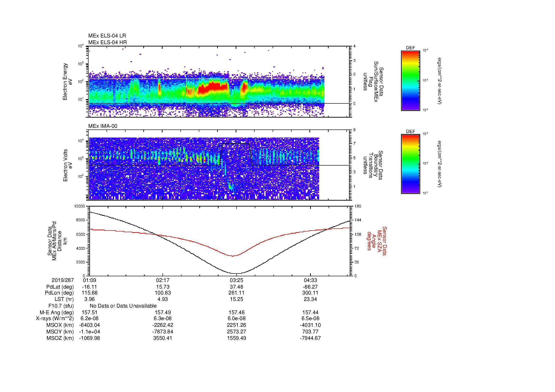Click the 'MEx Alt/Mars/Pd Distance km' axis label
Viewport: 555px width, 392px height.
click(57, 241)
